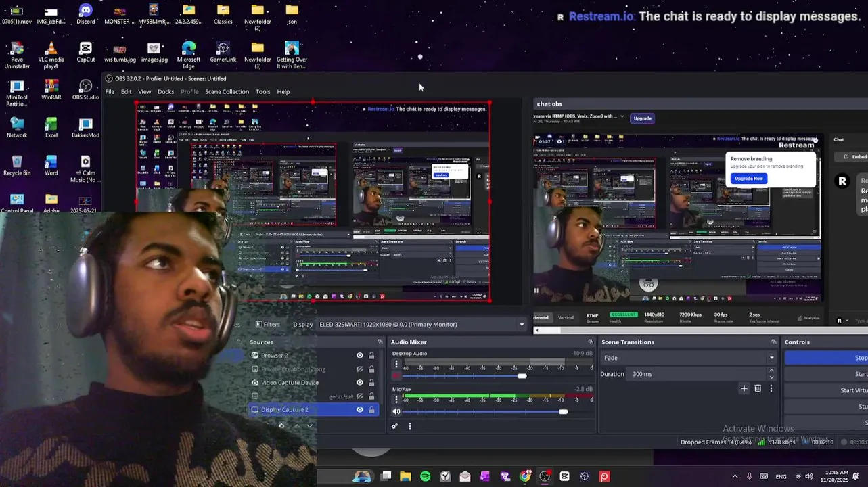This screenshot has width=868, height=487.
Task: Move selected source up with arrow
Action: click(296, 426)
